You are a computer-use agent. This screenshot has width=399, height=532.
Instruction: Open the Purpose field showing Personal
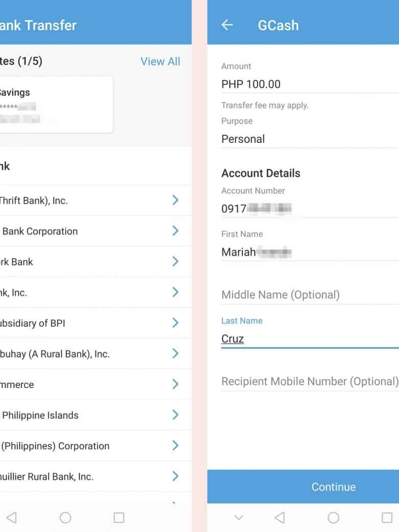point(306,139)
